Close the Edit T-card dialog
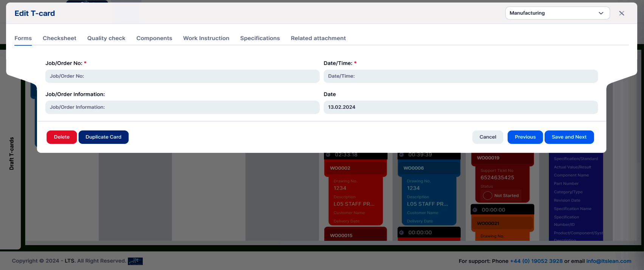The width and height of the screenshot is (644, 270). pos(622,13)
